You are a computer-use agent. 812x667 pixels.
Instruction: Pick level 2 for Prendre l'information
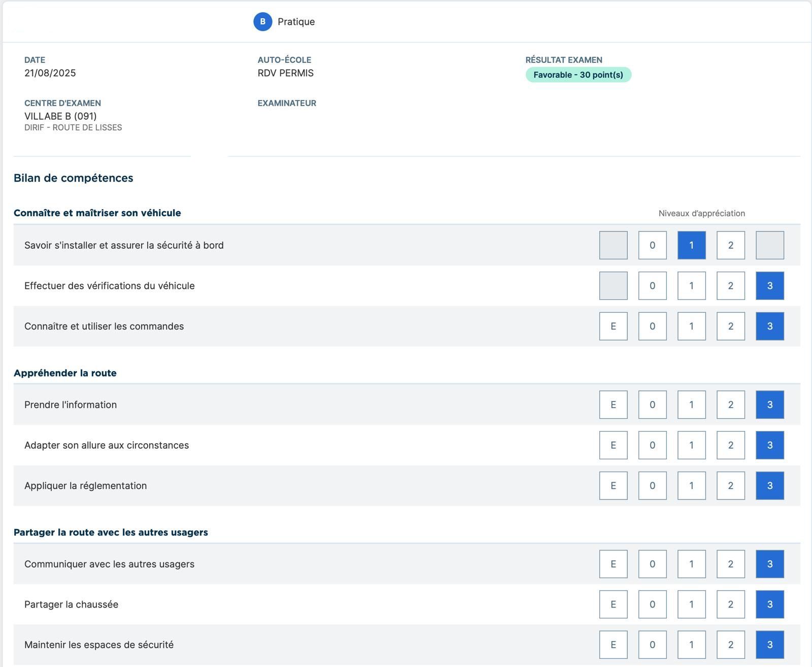730,405
